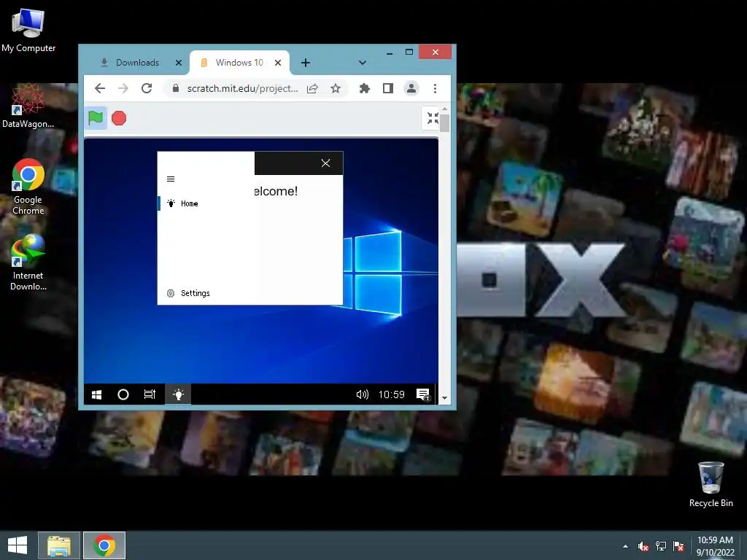Reload the Scratch page

[x=147, y=88]
